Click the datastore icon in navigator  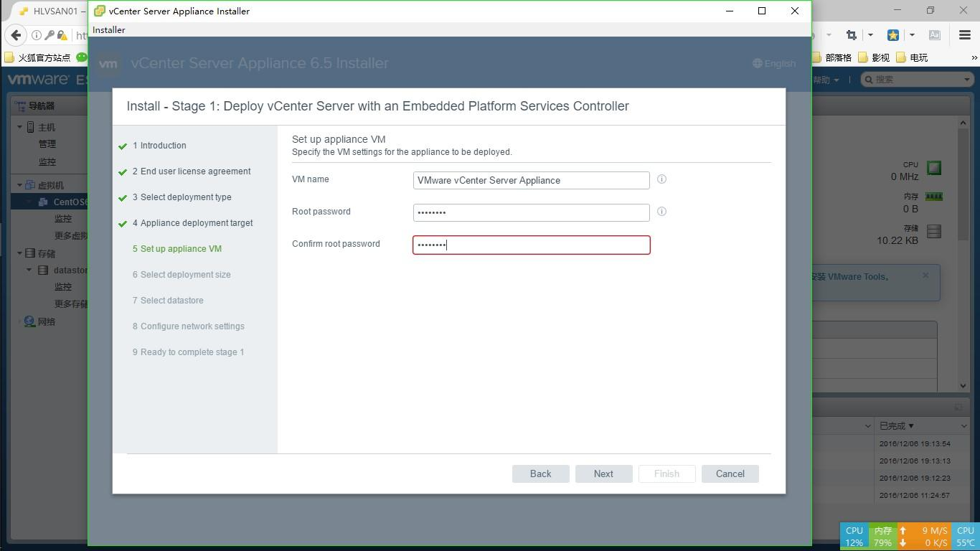43,270
